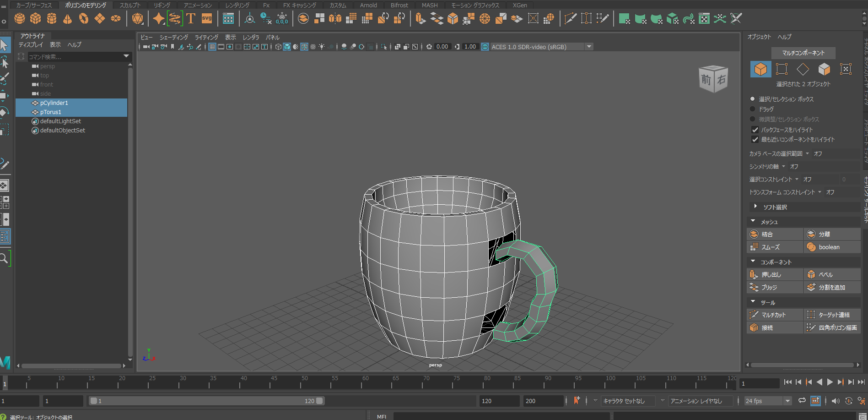This screenshot has width=868, height=420.
Task: Click the playback range slider bar
Action: (x=206, y=401)
